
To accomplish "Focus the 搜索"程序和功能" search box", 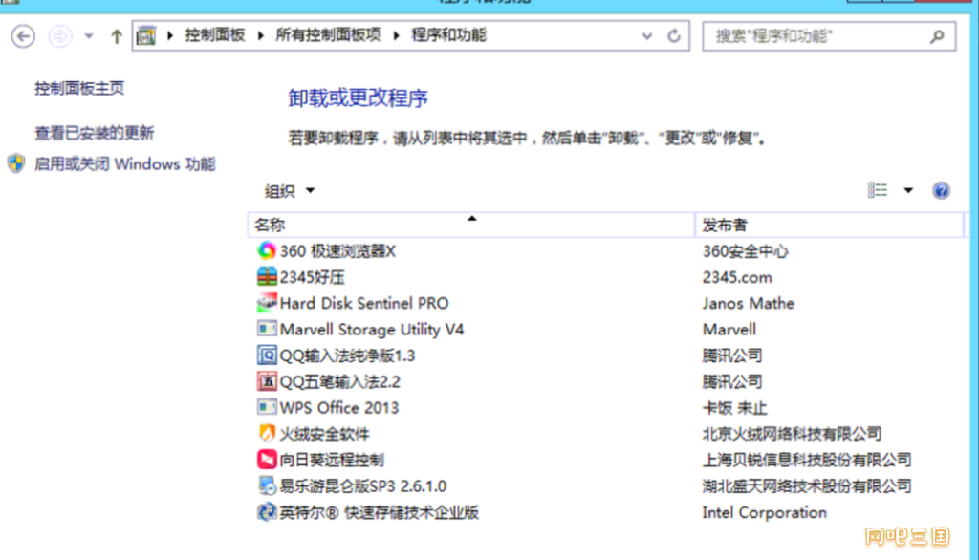I will (829, 36).
